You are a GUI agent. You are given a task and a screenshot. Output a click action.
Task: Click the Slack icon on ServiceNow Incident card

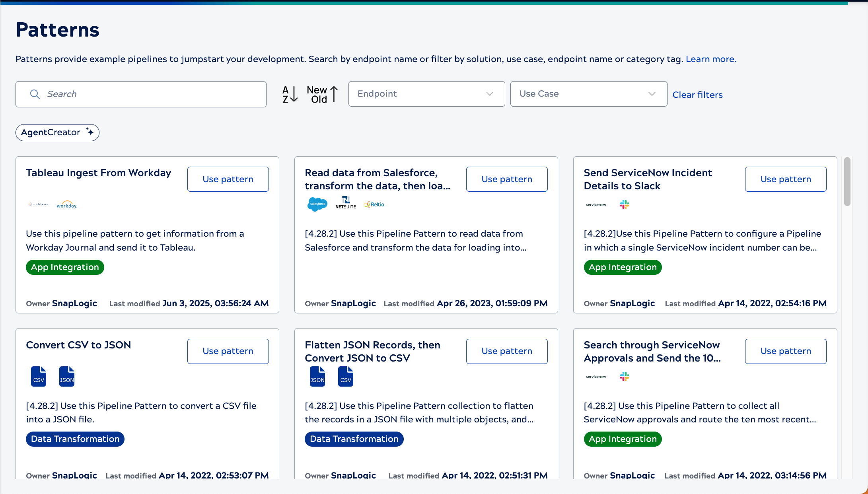click(624, 204)
